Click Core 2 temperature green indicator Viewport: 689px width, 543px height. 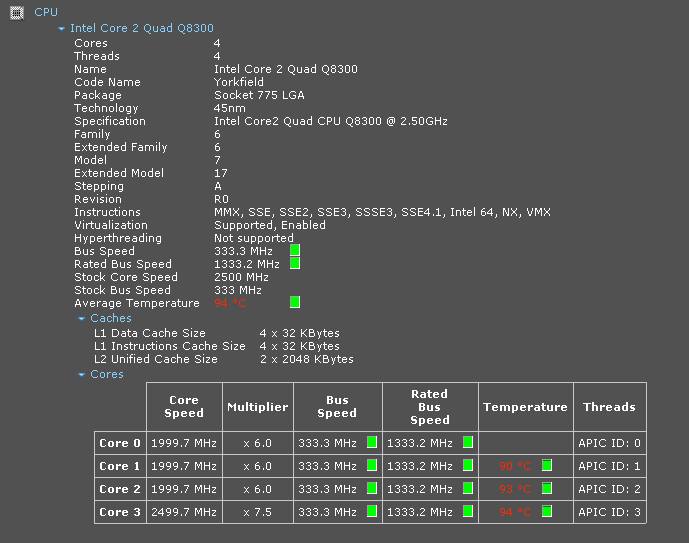click(547, 488)
